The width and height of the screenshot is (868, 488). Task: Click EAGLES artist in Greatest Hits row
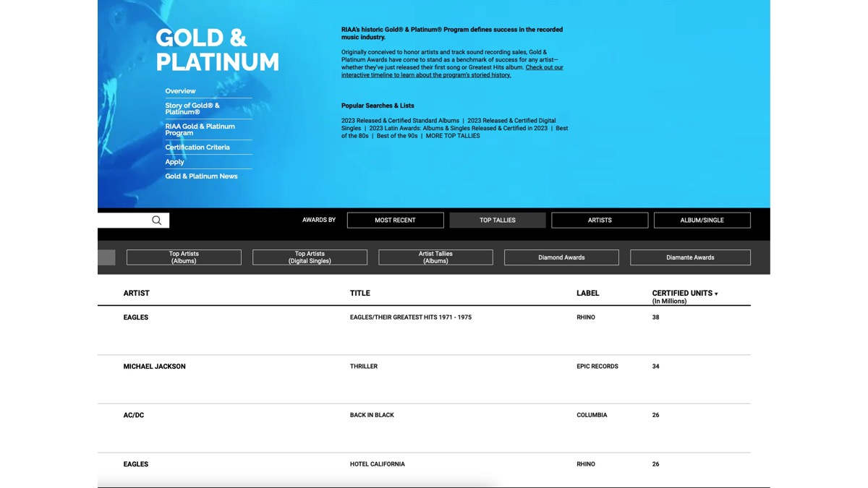tap(136, 317)
